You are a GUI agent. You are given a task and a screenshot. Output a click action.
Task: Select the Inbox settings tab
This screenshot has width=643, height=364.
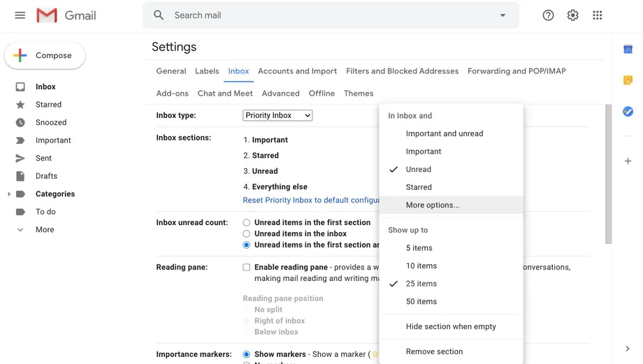[x=238, y=71]
